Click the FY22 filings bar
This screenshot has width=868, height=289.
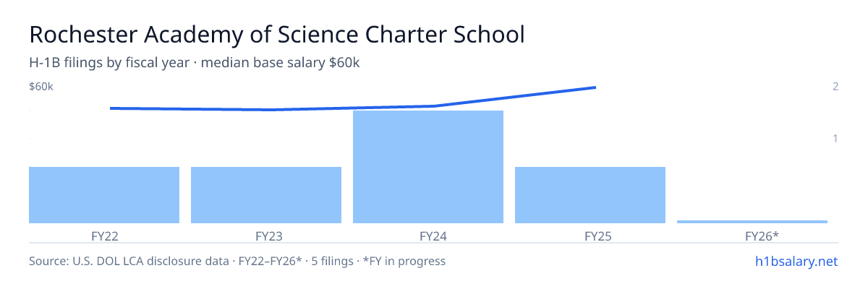pyautogui.click(x=104, y=195)
